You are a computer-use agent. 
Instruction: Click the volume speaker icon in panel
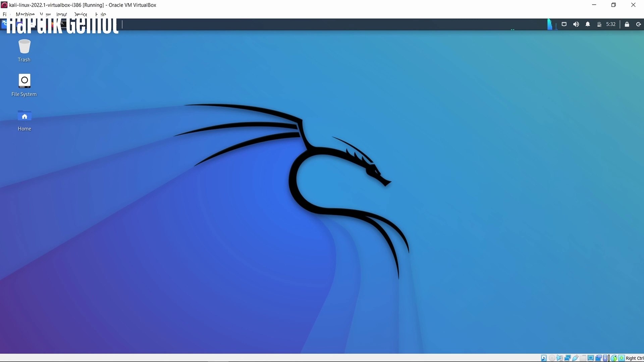pyautogui.click(x=576, y=24)
